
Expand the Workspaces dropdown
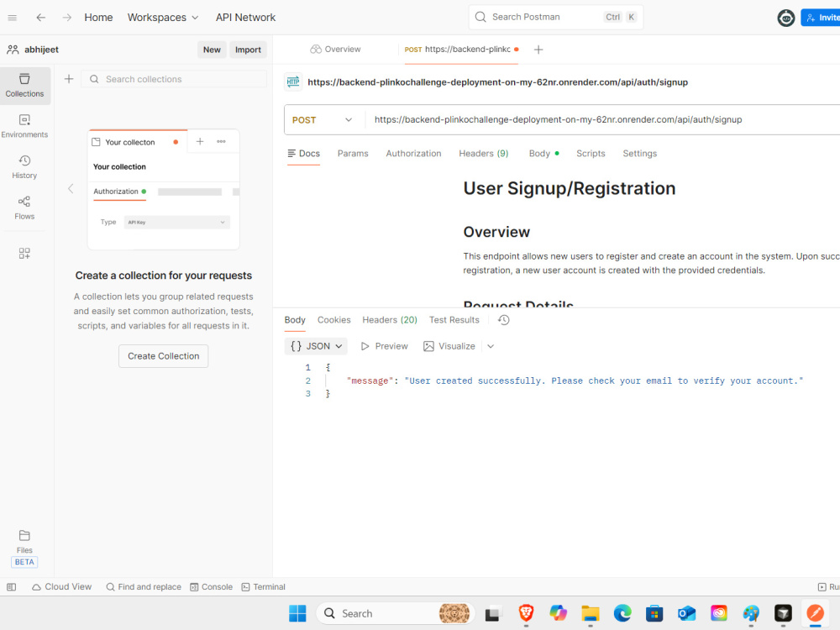click(x=163, y=18)
